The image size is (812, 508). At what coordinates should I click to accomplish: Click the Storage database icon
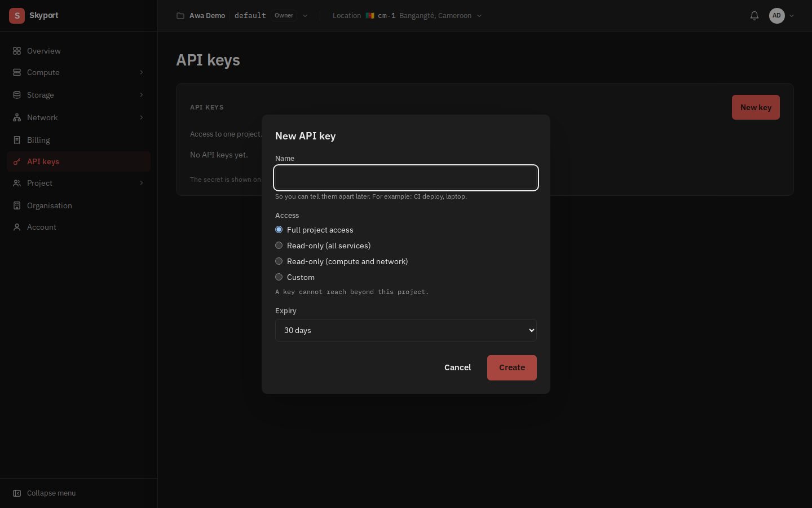(x=17, y=95)
